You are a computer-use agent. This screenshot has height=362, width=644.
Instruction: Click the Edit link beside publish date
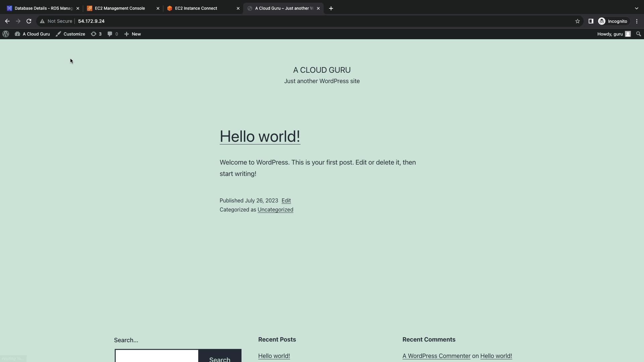point(286,200)
